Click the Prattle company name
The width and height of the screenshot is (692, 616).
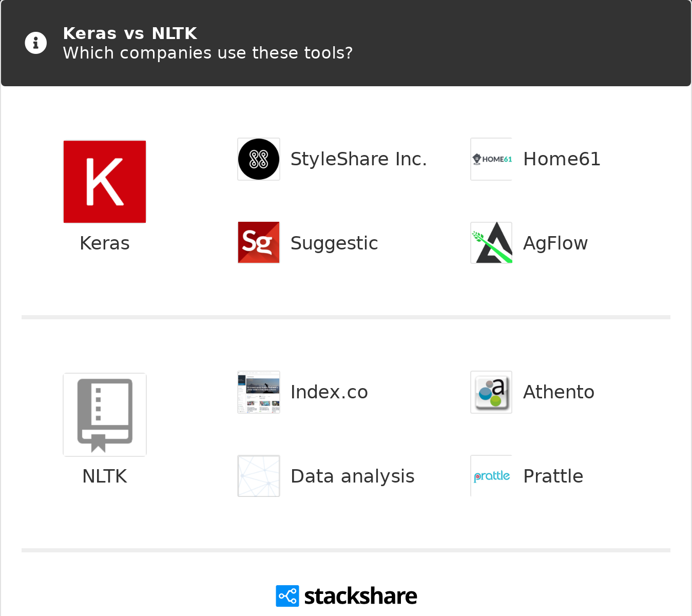pos(553,476)
